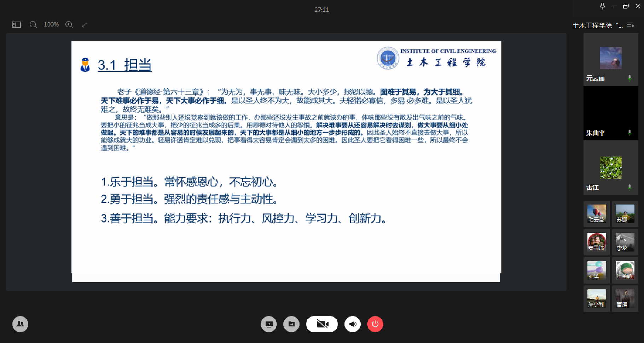Toggle the thumbnail sidebar panel icon

(x=17, y=25)
